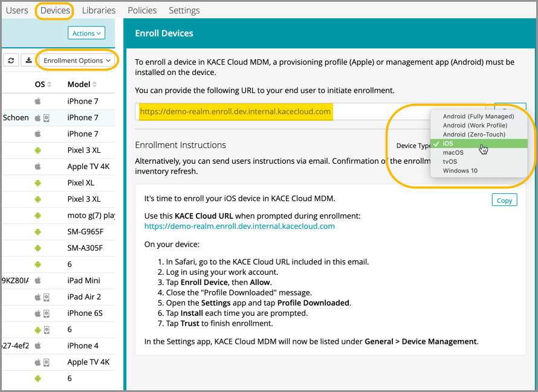Open the Policies tab

[x=142, y=10]
